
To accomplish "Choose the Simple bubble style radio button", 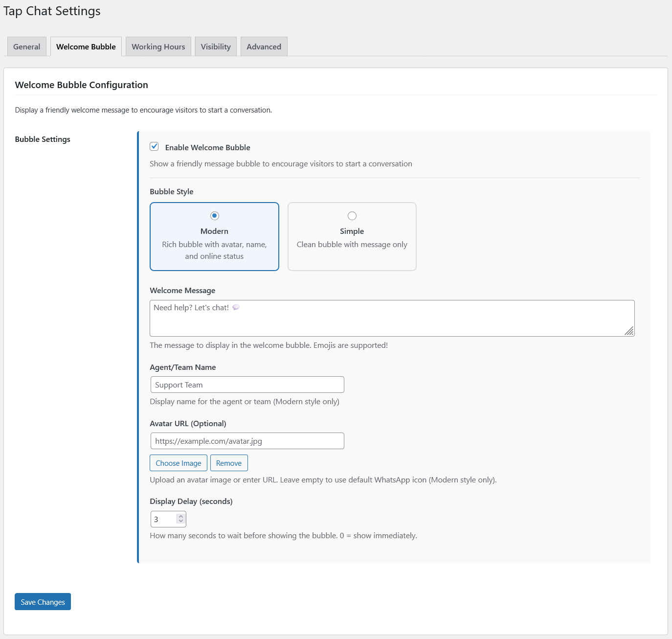I will pyautogui.click(x=352, y=216).
